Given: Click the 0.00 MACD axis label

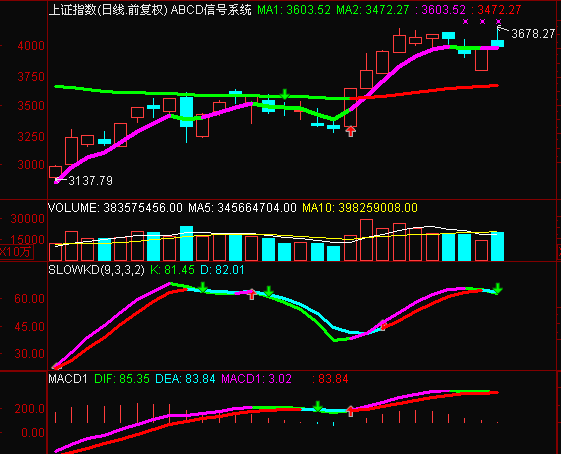Looking at the screenshot, I should coord(33,433).
